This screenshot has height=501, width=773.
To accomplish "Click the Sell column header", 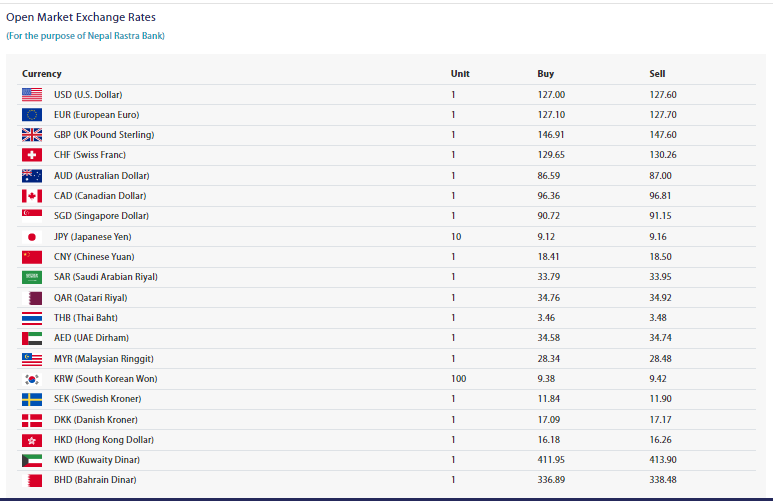I will (x=657, y=74).
